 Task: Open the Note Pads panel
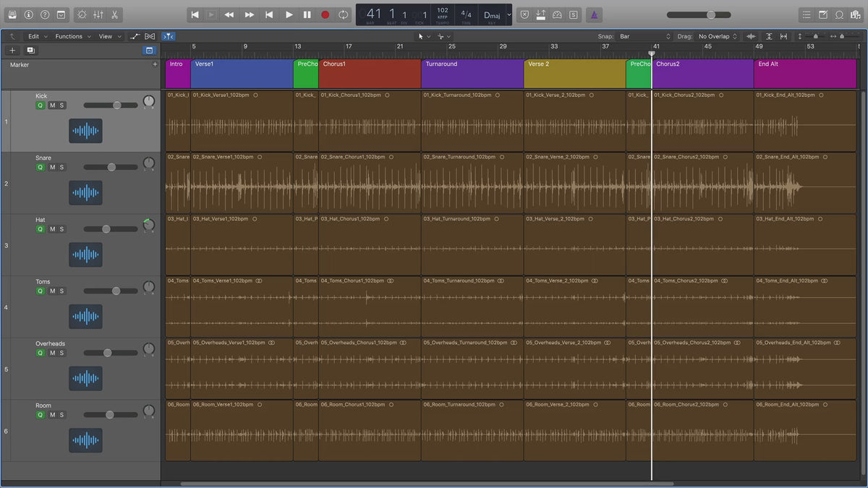(823, 14)
